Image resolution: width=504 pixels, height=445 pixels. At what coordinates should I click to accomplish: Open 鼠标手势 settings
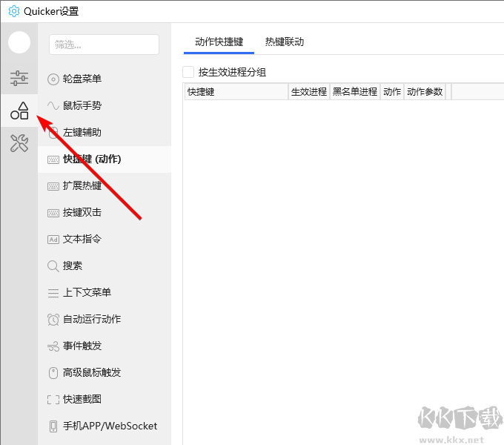pyautogui.click(x=105, y=105)
